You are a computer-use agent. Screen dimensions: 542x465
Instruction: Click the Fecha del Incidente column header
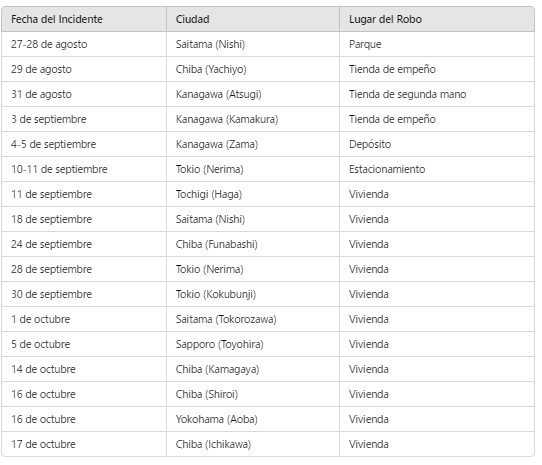click(x=84, y=19)
